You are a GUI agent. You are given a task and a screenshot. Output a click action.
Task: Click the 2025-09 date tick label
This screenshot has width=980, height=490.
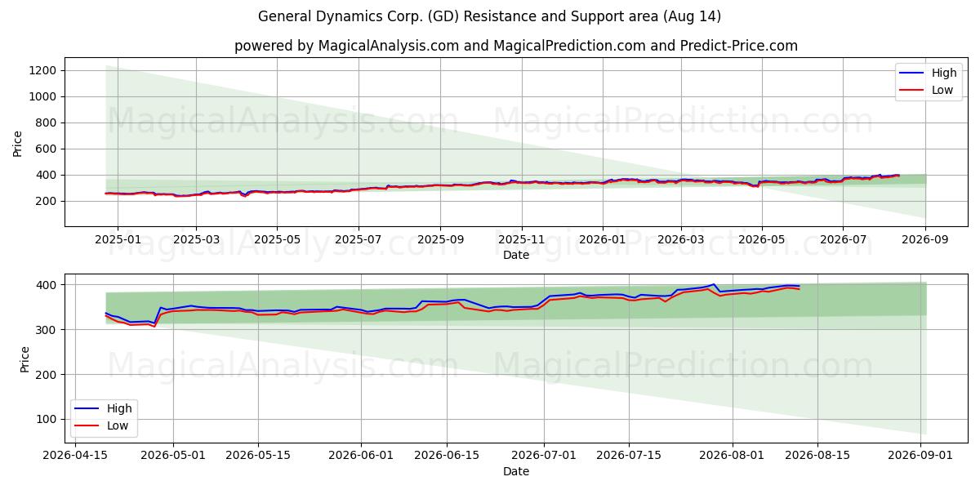click(441, 240)
